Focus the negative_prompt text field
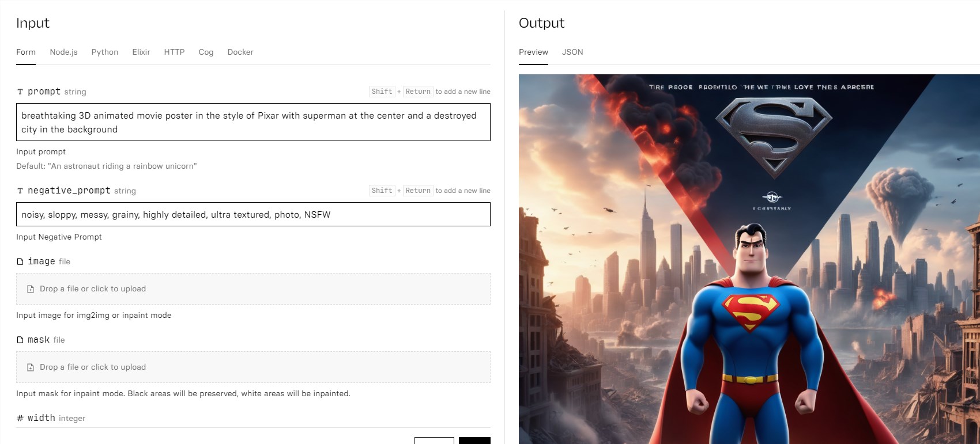980x444 pixels. click(253, 214)
